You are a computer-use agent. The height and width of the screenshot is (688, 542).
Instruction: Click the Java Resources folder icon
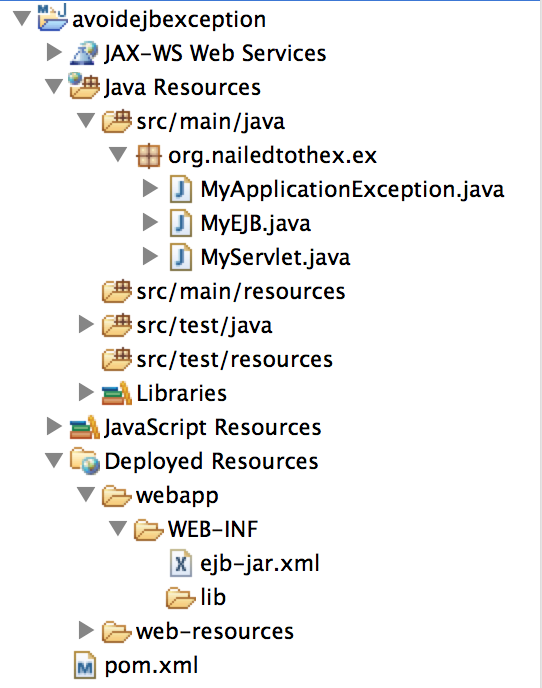pyautogui.click(x=84, y=86)
